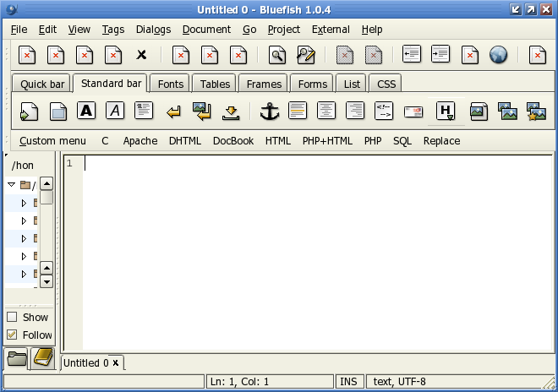Insert an HTML comment with the comment icon
The height and width of the screenshot is (392, 558).
click(x=384, y=111)
